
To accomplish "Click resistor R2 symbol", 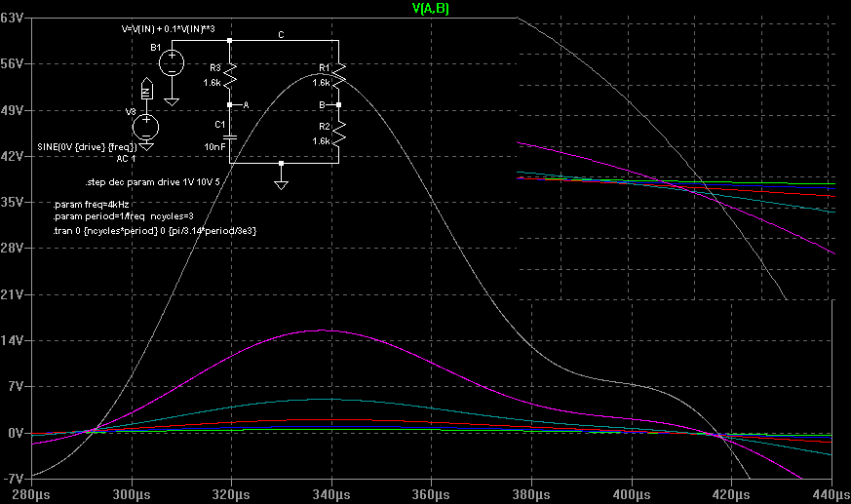I will point(339,134).
